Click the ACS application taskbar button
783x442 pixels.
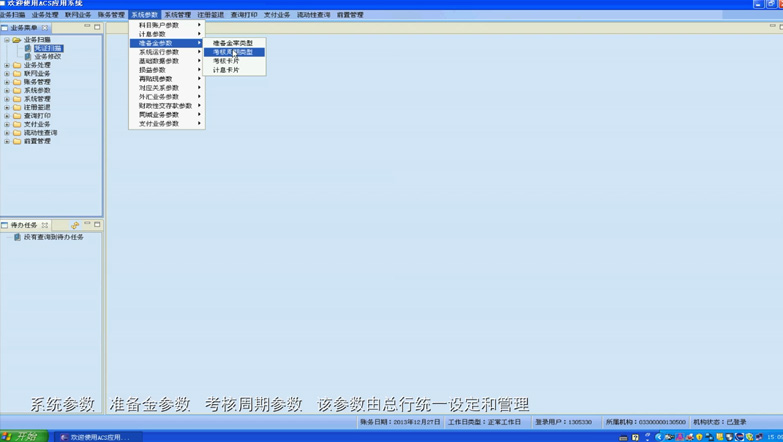(98, 437)
